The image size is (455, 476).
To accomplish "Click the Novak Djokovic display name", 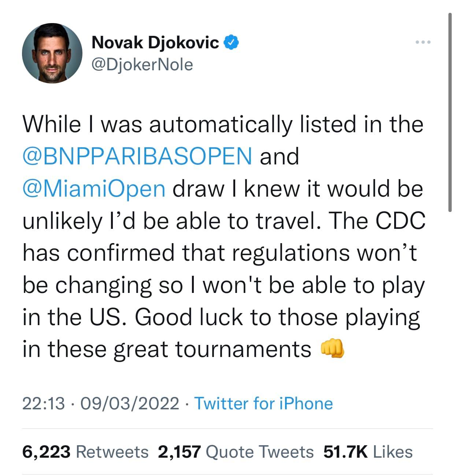I will point(155,42).
